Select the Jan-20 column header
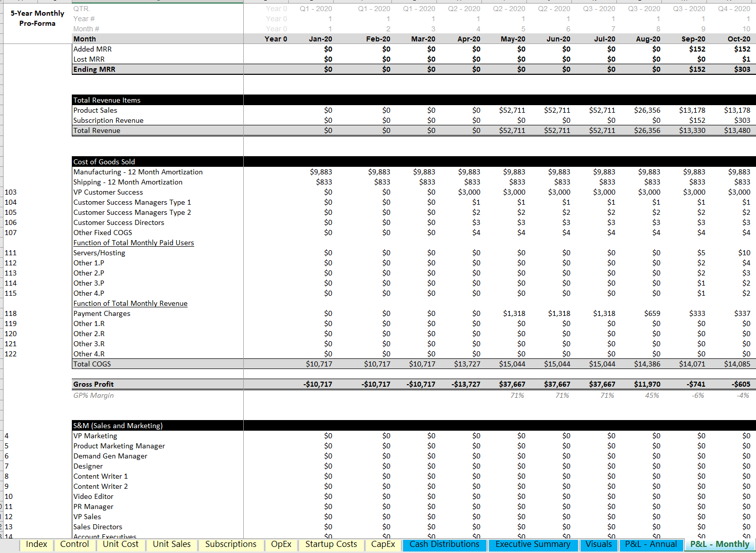The width and height of the screenshot is (756, 553). [321, 39]
